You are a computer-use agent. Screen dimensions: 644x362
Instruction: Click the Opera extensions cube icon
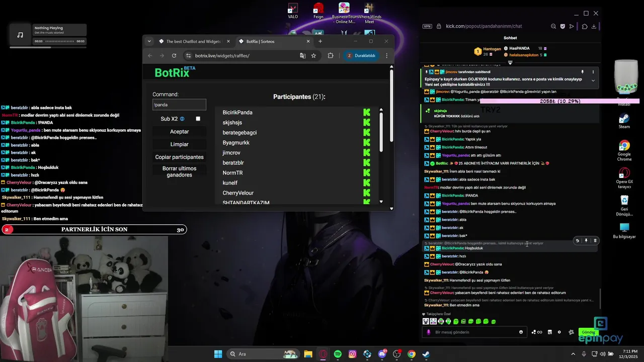tap(585, 26)
